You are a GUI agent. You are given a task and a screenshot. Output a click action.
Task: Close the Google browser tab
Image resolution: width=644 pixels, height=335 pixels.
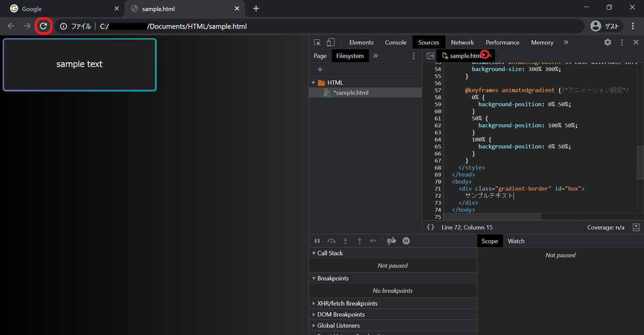coord(117,9)
